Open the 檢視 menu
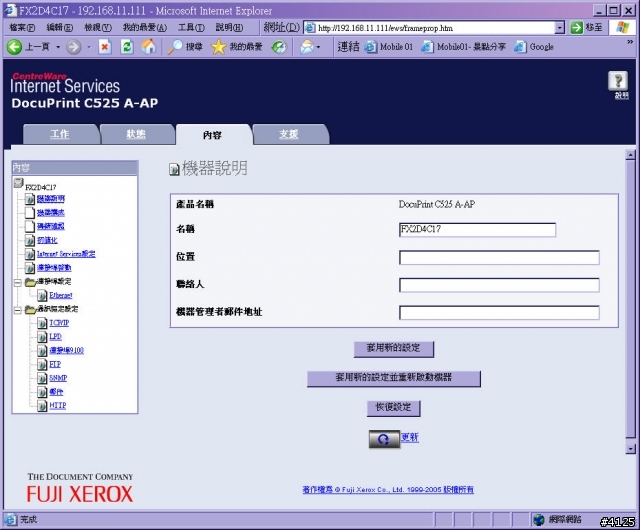 tap(98, 27)
